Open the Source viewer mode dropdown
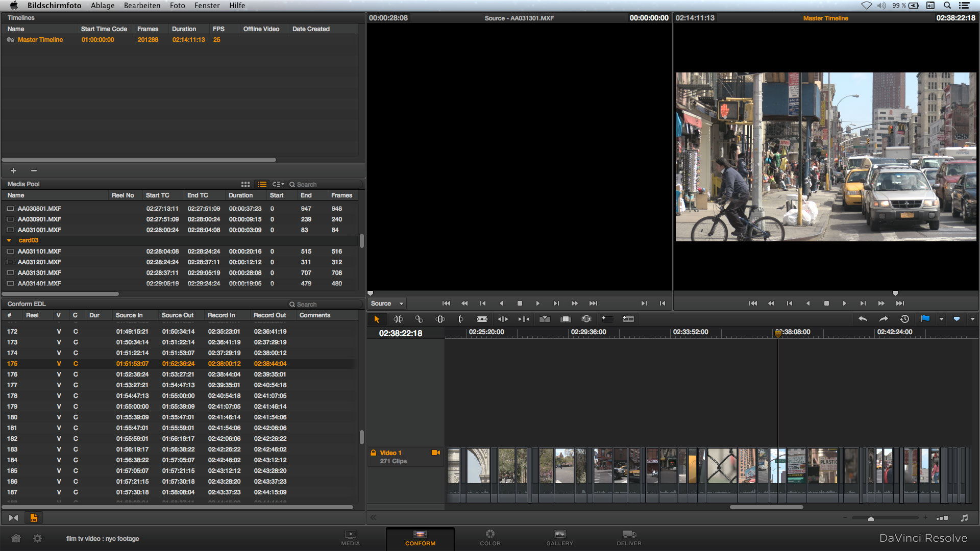 click(387, 304)
